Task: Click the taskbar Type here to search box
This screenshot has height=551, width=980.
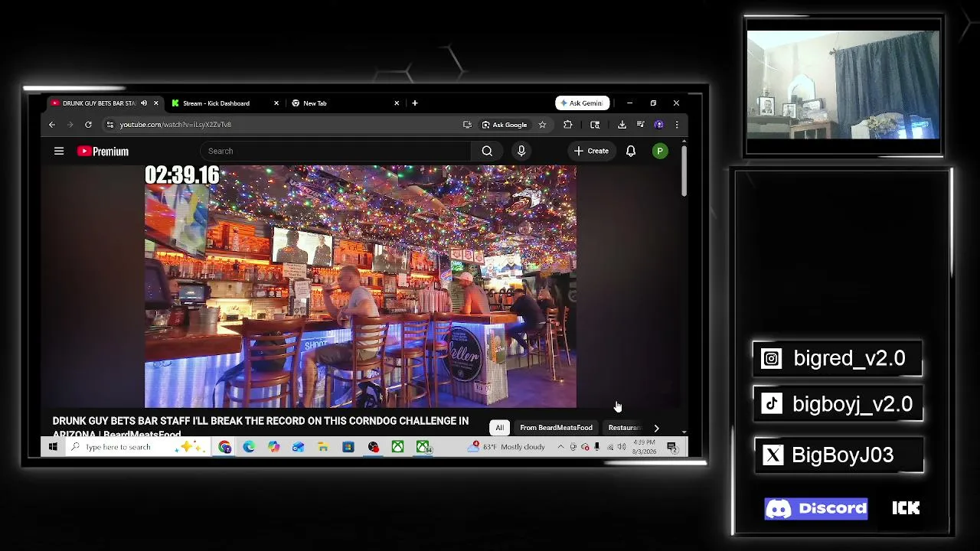Action: click(x=138, y=447)
